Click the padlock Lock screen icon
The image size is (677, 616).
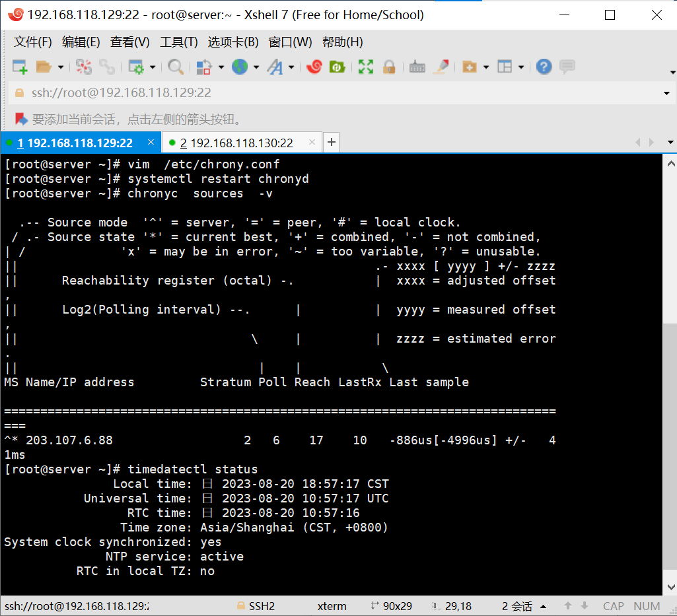(x=389, y=67)
